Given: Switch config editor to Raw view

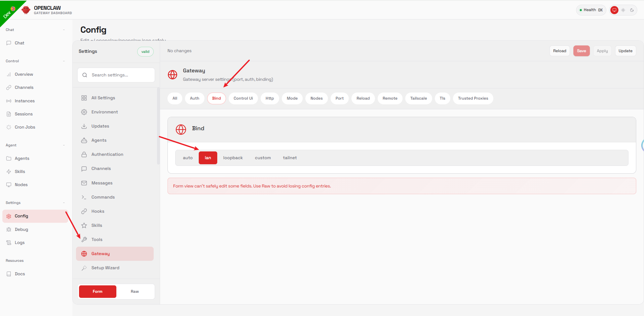Looking at the screenshot, I should pyautogui.click(x=135, y=291).
